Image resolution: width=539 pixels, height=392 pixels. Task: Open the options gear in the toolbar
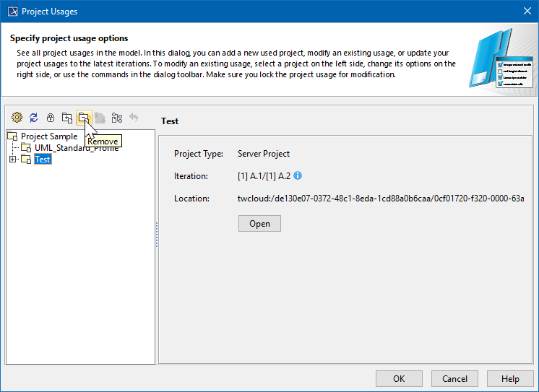pos(17,118)
